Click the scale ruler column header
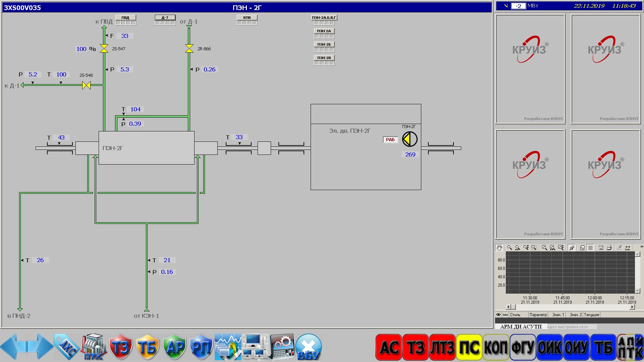 [505, 315]
